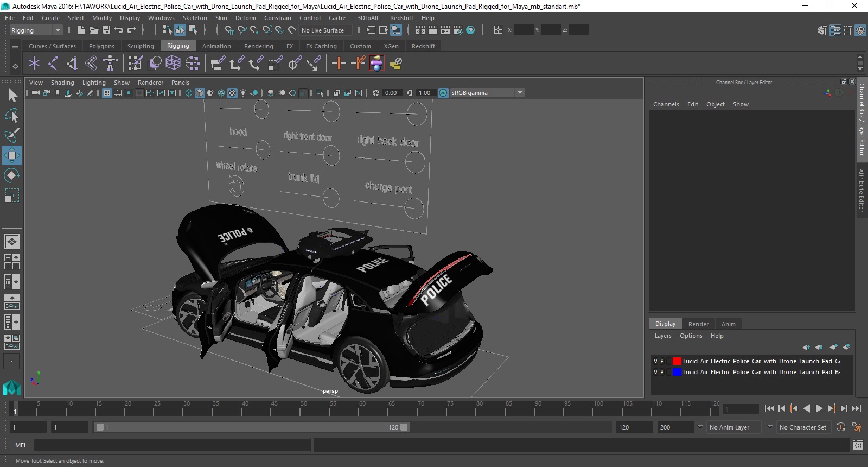
Task: Open the shelf options gear menu
Action: pos(15,66)
